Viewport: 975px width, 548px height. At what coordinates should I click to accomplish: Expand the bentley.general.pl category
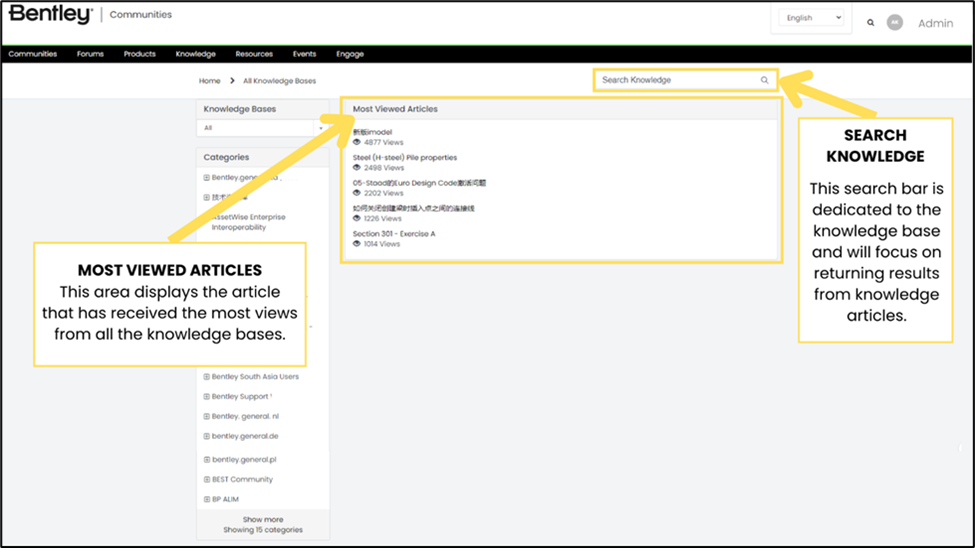206,460
